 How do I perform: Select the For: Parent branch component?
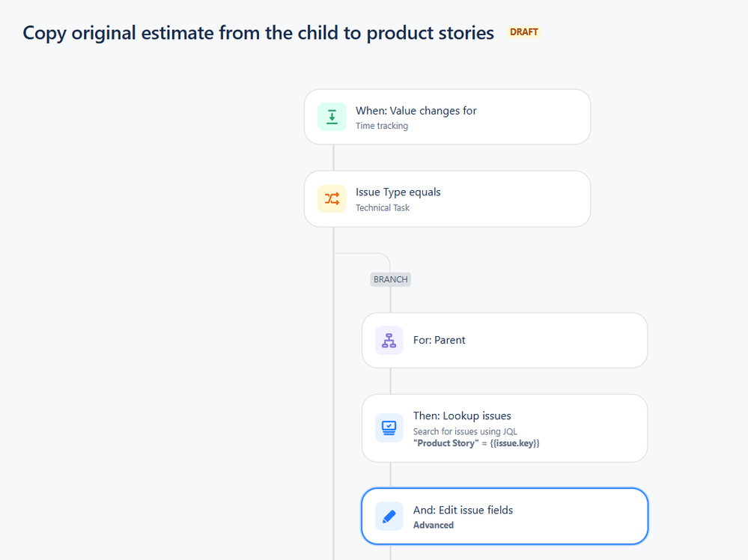click(505, 340)
